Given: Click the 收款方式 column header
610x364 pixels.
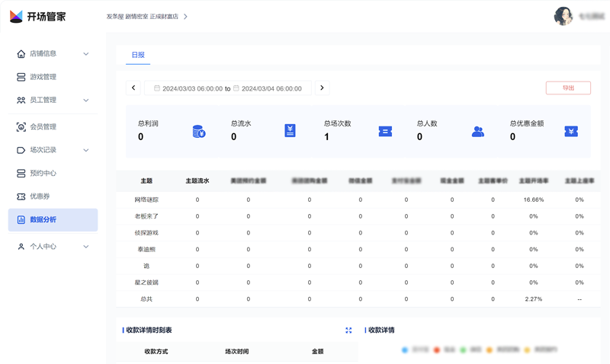Looking at the screenshot, I should tap(156, 351).
